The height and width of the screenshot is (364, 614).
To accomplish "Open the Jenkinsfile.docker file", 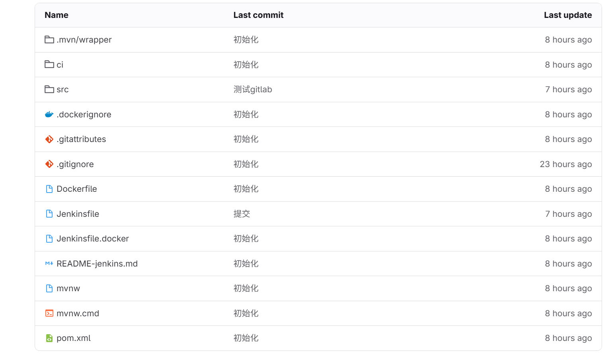I will (x=93, y=239).
